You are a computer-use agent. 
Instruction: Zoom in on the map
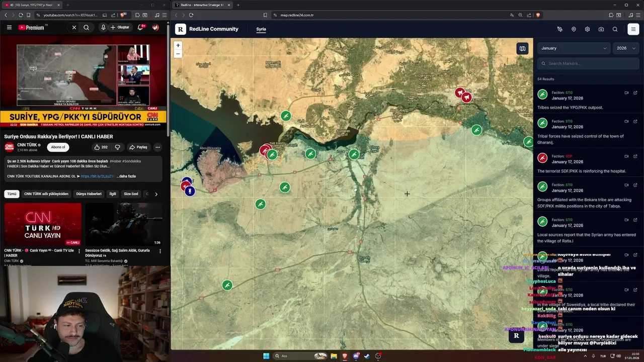(178, 45)
